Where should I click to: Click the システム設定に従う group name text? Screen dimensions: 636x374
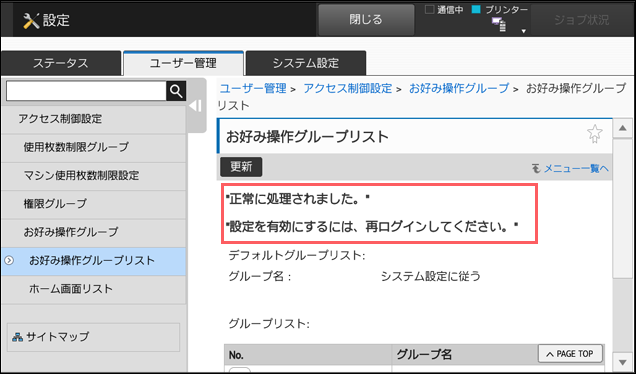(x=431, y=277)
